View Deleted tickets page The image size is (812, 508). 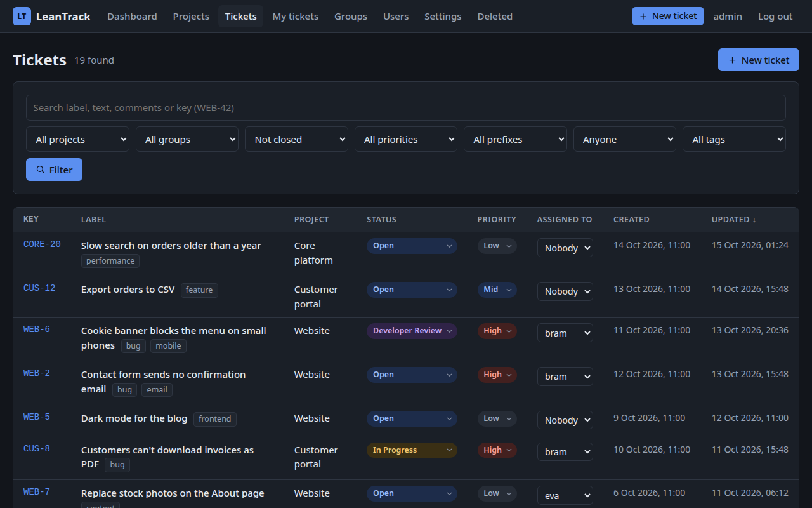[495, 17]
